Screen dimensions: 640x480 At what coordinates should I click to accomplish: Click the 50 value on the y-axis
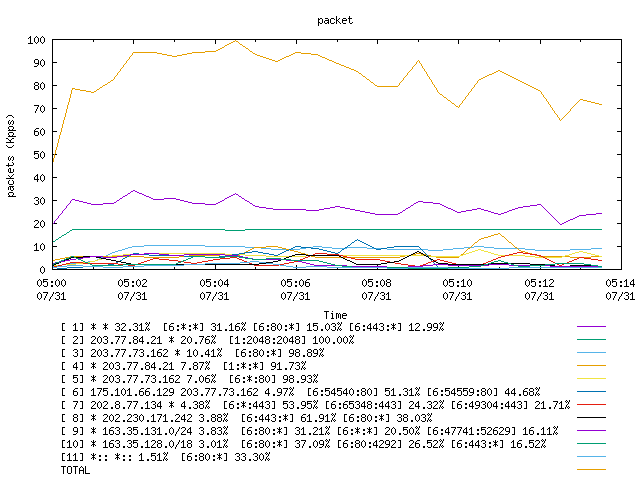tap(39, 155)
